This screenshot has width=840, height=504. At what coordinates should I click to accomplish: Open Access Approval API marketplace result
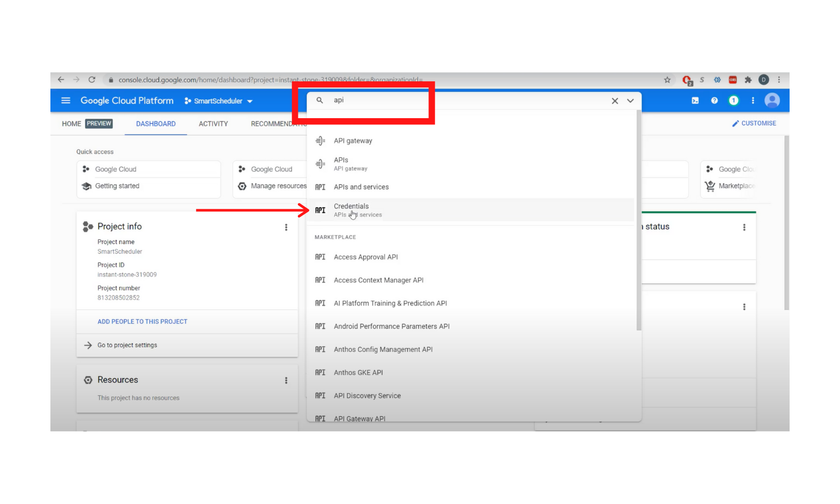470,257
